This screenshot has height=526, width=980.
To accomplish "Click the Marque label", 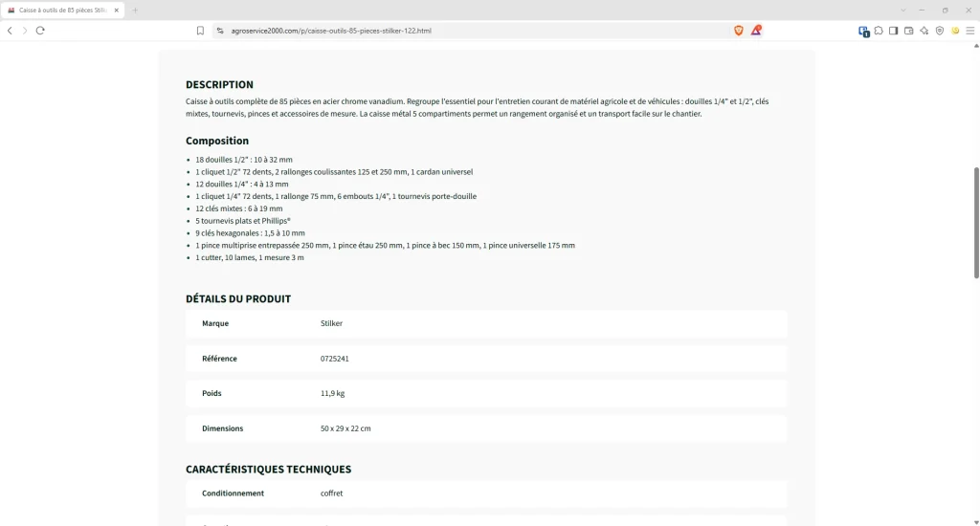I will click(x=215, y=323).
